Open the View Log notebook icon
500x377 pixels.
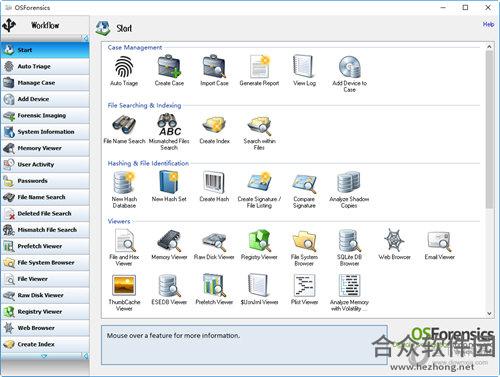point(304,67)
